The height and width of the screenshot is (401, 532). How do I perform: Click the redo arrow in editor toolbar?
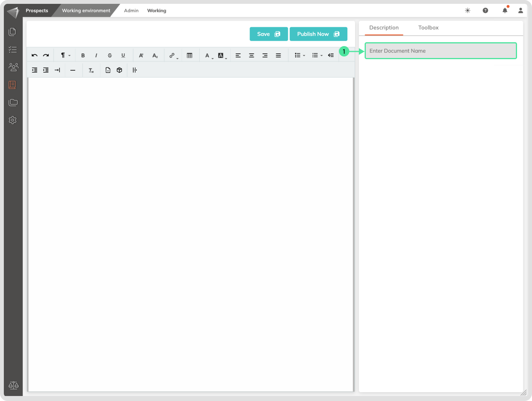coord(46,55)
